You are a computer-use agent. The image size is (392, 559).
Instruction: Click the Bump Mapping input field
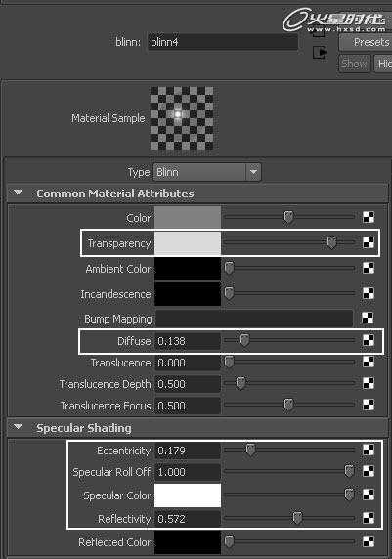254,319
